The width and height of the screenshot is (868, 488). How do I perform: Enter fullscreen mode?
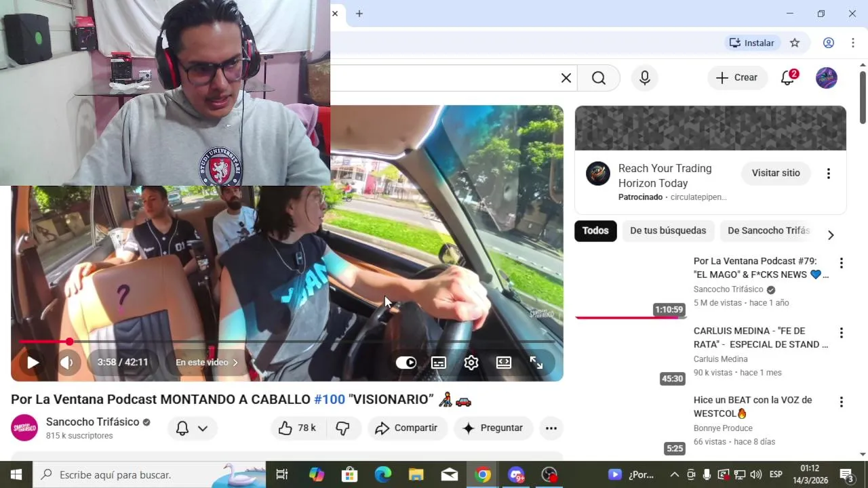[536, 363]
